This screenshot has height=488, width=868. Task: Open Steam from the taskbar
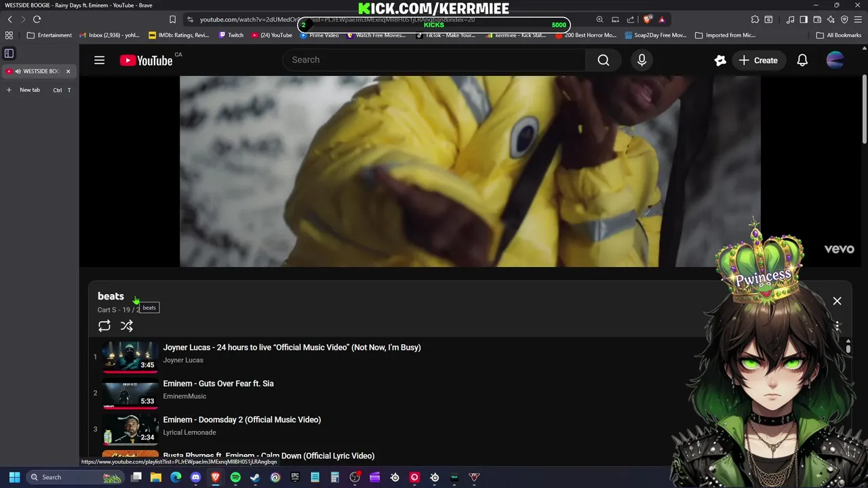click(x=255, y=477)
